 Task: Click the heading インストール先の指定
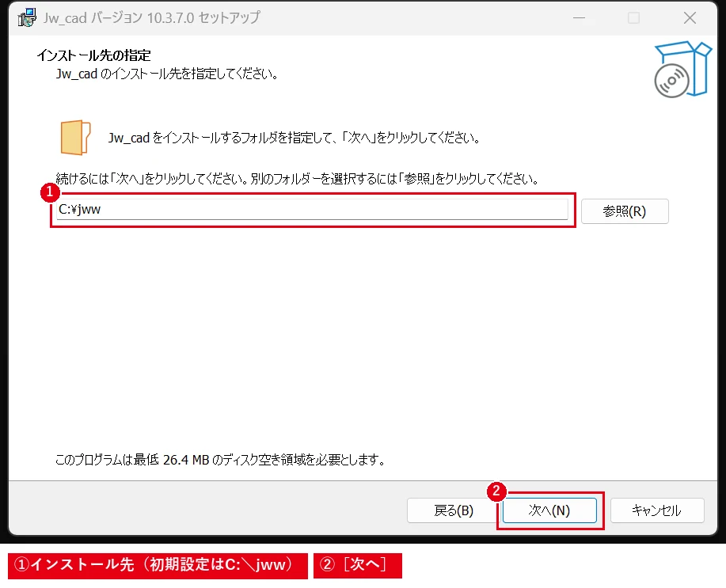click(x=94, y=55)
